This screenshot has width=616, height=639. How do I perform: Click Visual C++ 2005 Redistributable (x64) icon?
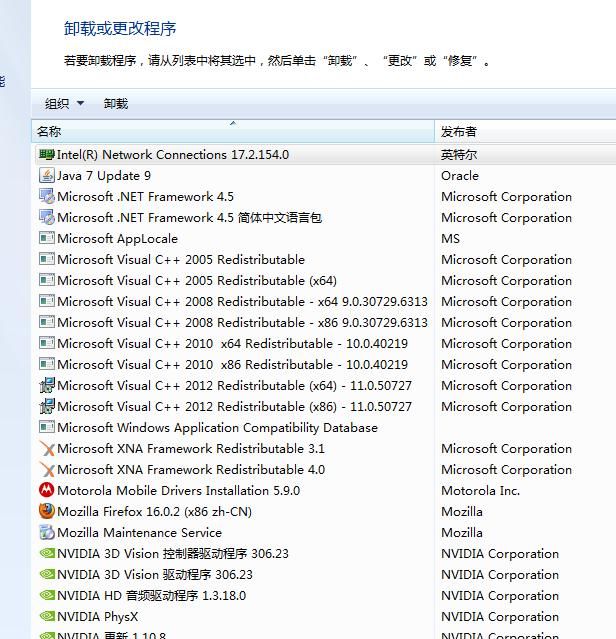click(46, 280)
